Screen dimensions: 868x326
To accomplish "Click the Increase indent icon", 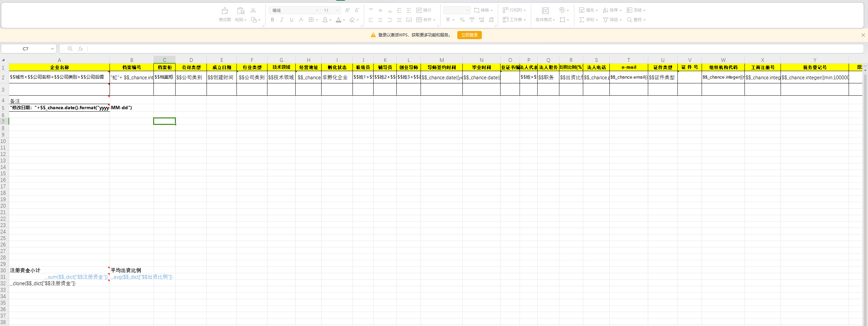I will coord(409,10).
